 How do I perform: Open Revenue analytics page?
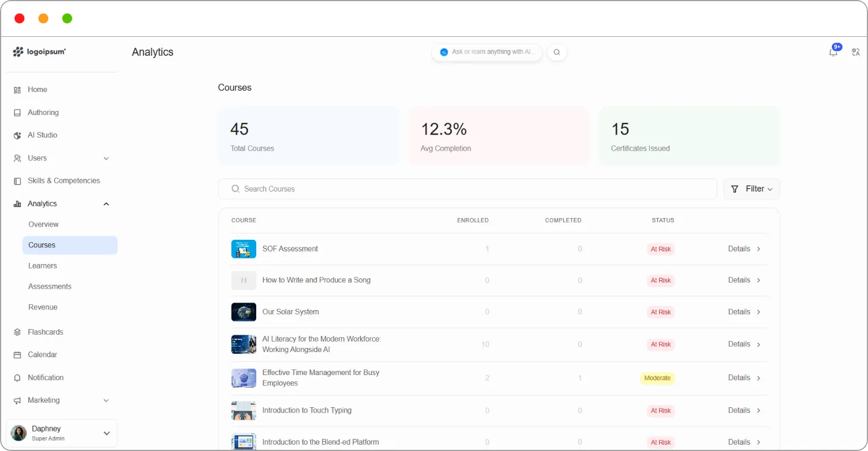pos(43,307)
